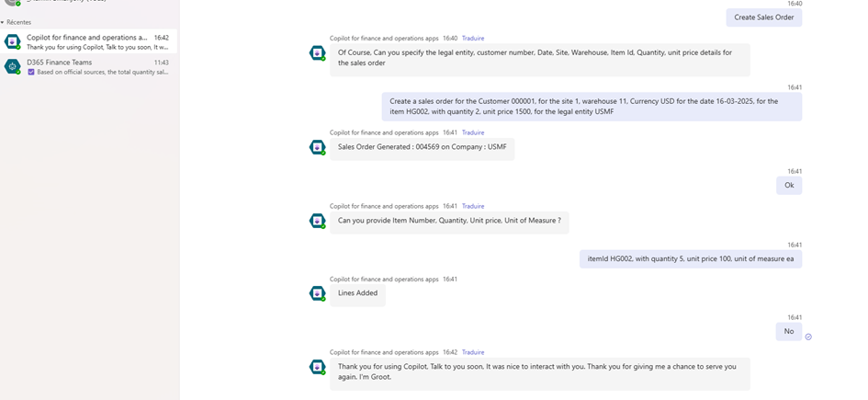Image resolution: width=868 pixels, height=400 pixels.
Task: Select the "Create Sales Order" sent message
Action: (763, 17)
